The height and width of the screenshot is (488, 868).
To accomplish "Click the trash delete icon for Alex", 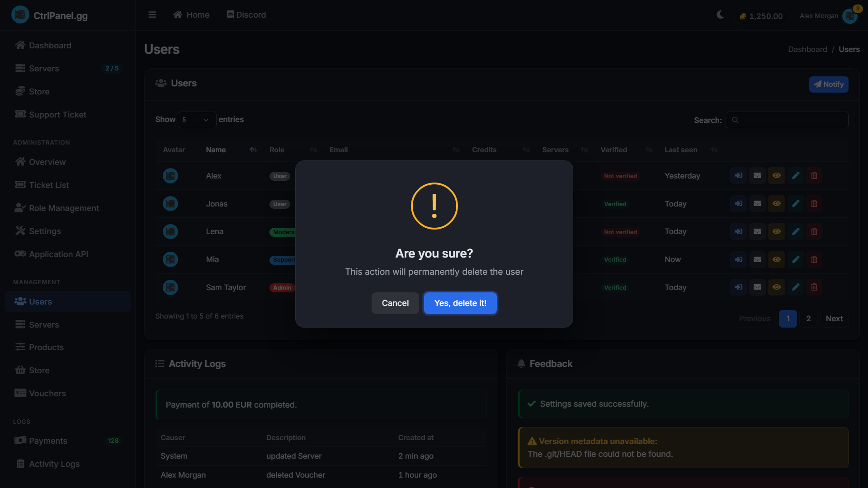I will [814, 176].
